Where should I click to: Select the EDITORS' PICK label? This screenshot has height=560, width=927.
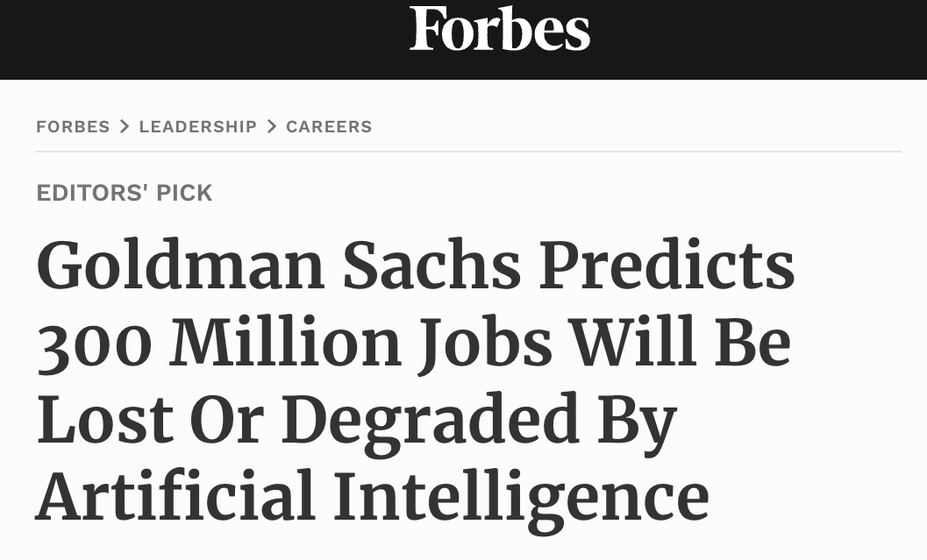pyautogui.click(x=125, y=193)
